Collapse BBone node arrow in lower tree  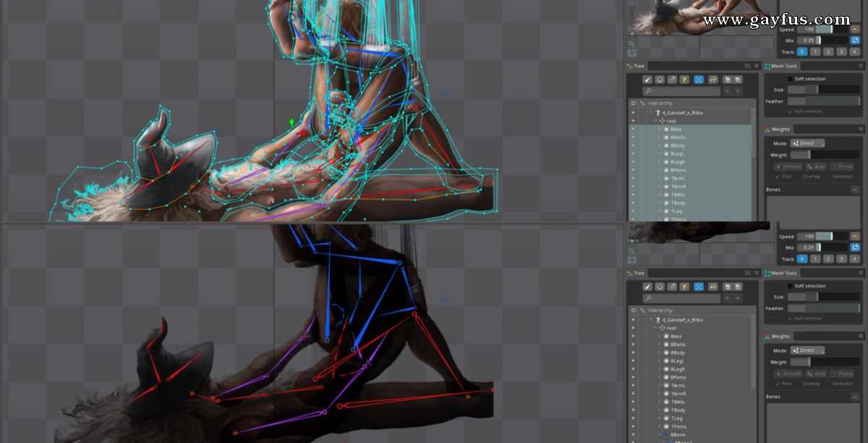click(x=660, y=435)
